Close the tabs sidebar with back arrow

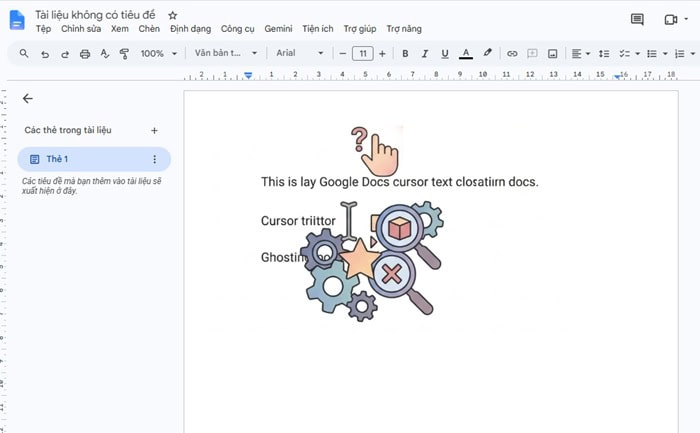[28, 99]
